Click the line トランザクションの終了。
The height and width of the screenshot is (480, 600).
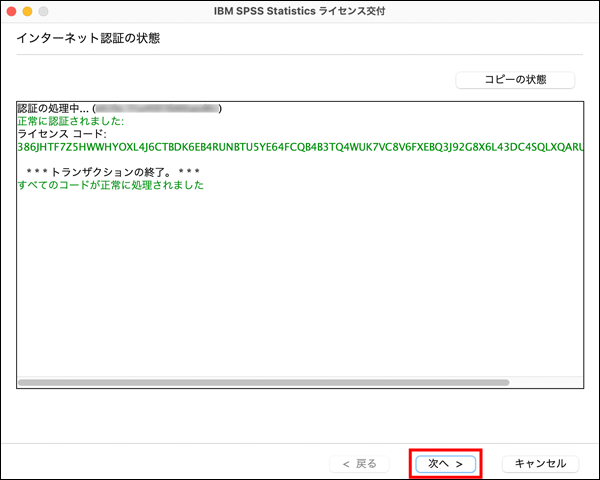[x=113, y=172]
